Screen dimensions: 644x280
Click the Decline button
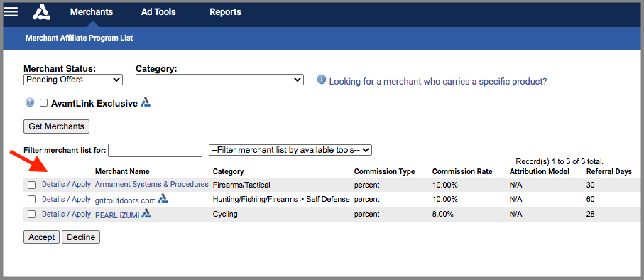tap(81, 237)
